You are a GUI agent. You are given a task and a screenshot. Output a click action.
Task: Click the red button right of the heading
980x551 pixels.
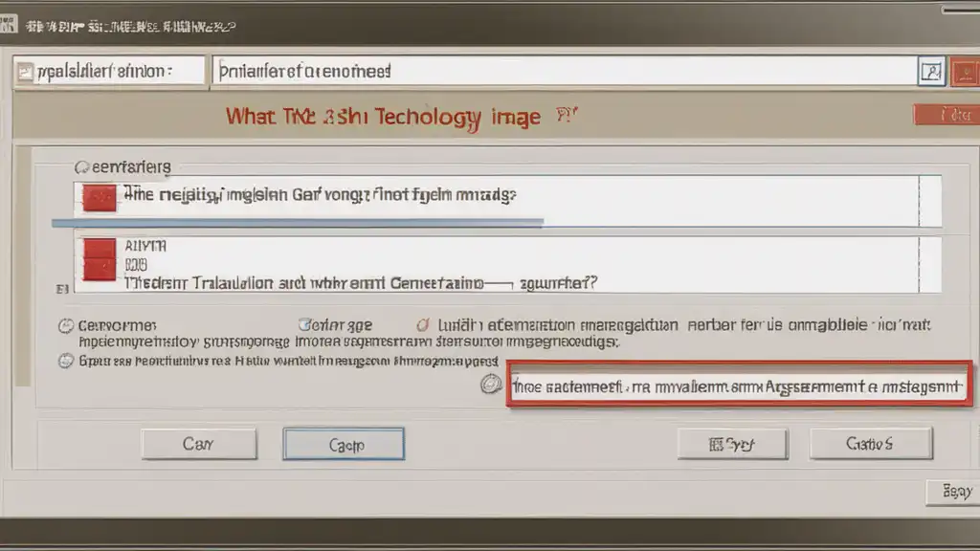coord(947,115)
